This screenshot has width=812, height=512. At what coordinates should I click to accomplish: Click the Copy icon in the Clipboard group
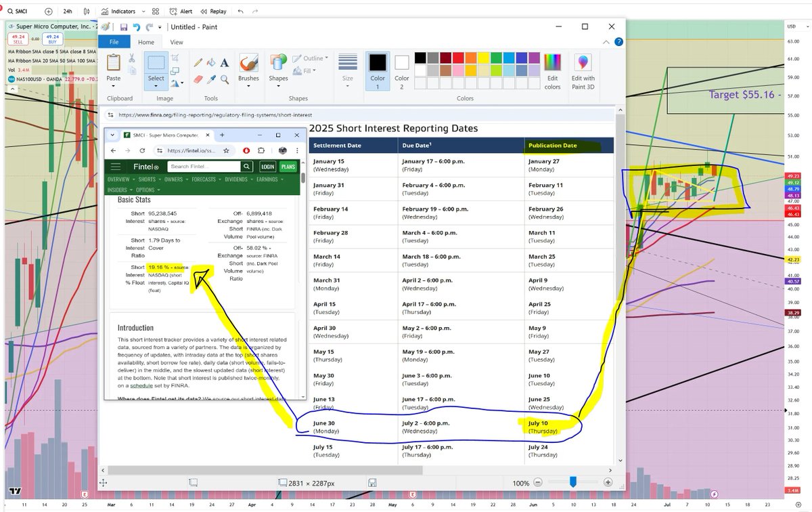131,71
